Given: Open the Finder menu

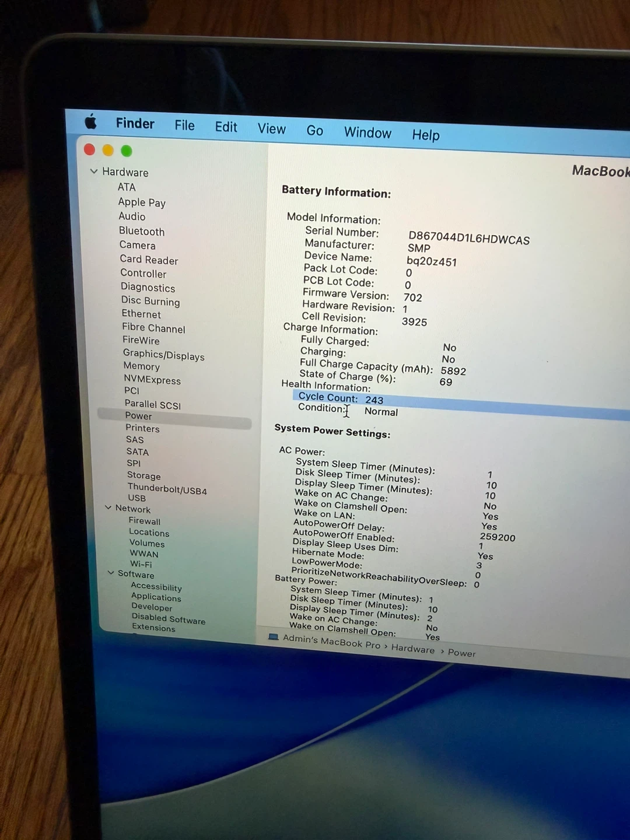Looking at the screenshot, I should coord(135,124).
